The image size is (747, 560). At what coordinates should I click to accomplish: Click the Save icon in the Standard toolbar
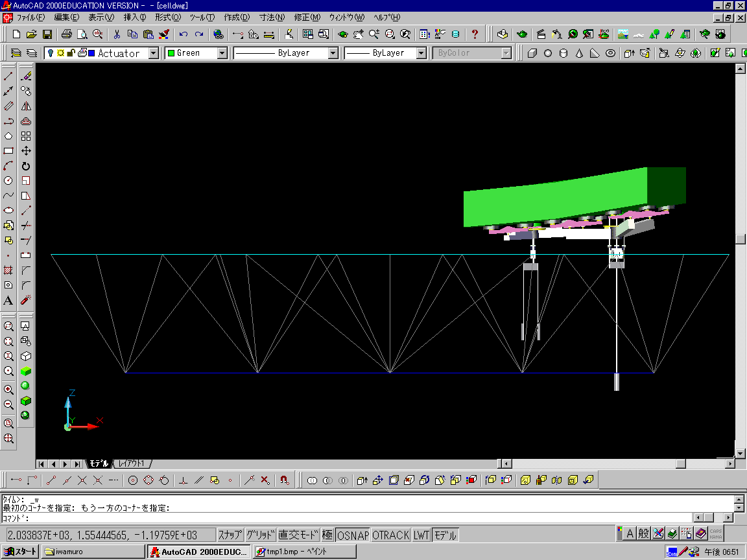pos(47,34)
